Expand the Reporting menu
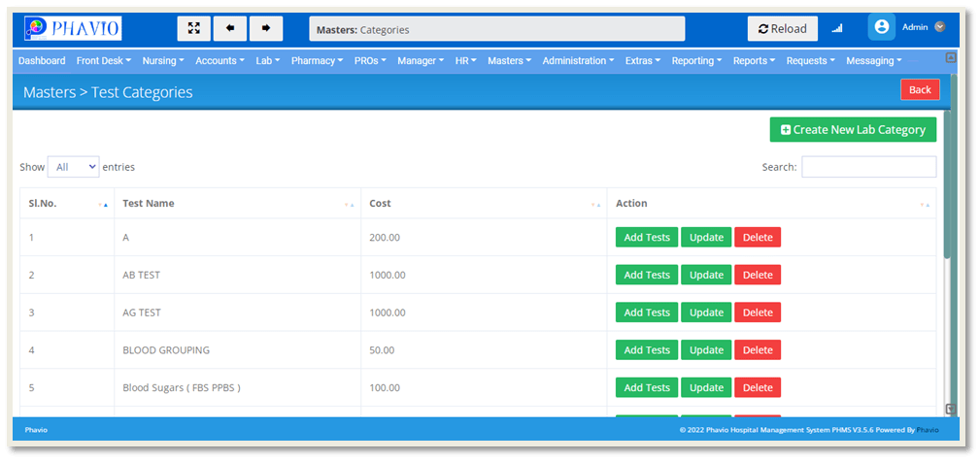This screenshot has width=980, height=461. (x=696, y=60)
